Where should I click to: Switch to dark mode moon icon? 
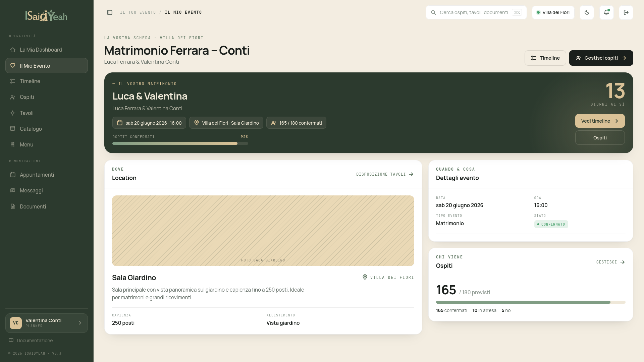coord(587,12)
